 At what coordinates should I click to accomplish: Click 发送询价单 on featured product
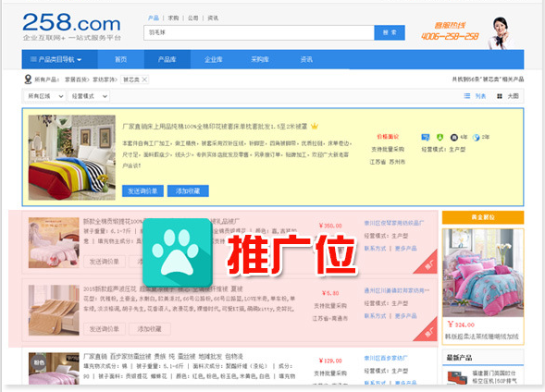click(x=142, y=191)
